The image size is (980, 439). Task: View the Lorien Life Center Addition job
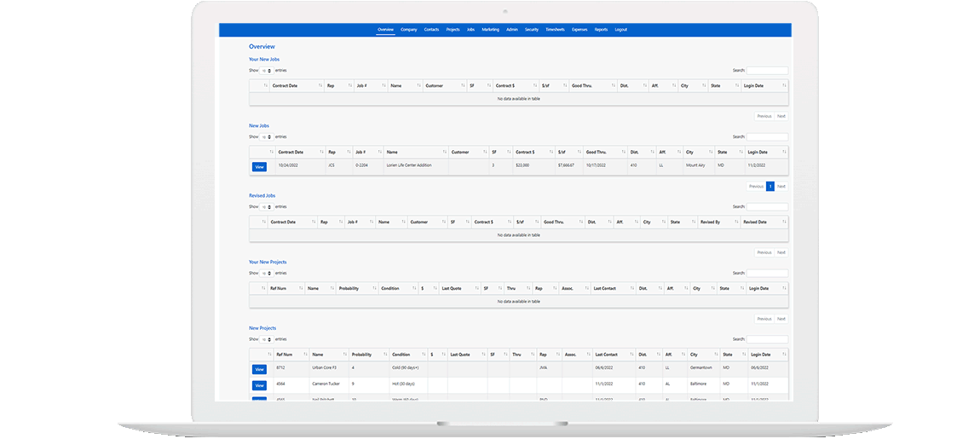point(259,167)
